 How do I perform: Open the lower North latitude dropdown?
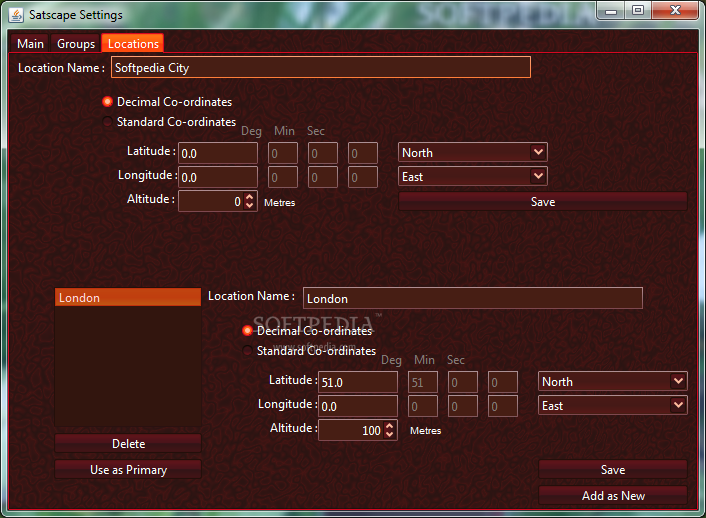[x=613, y=382]
